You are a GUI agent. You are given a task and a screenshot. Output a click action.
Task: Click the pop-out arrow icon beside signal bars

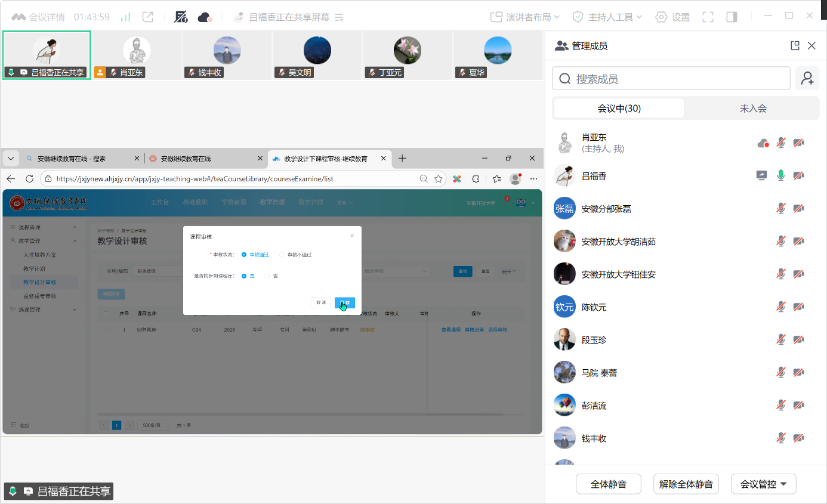[x=148, y=17]
